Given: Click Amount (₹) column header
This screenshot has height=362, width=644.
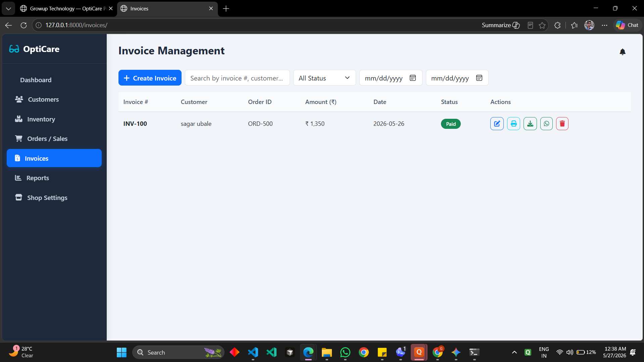Looking at the screenshot, I should click(x=320, y=102).
